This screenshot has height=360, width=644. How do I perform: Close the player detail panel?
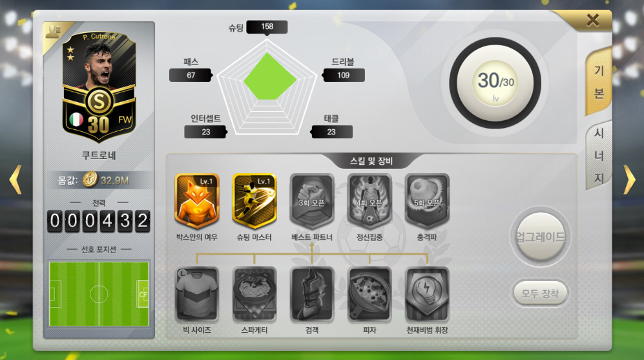click(x=592, y=20)
